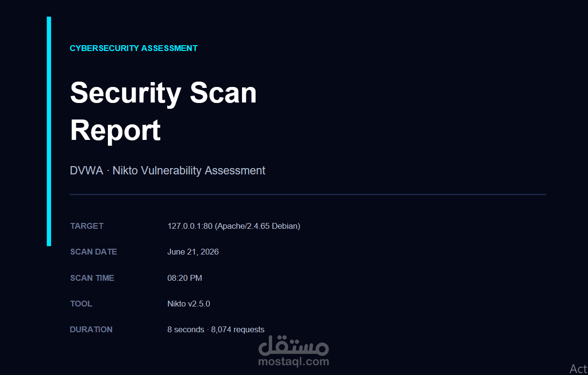
Task: Select the 127.0.0.1:80 Apache target value
Action: coord(234,226)
